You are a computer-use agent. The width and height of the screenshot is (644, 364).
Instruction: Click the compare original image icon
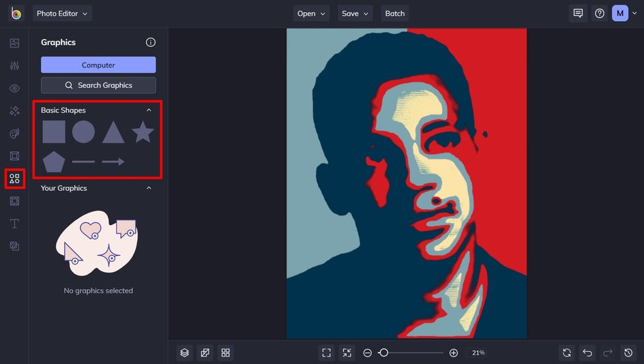205,352
